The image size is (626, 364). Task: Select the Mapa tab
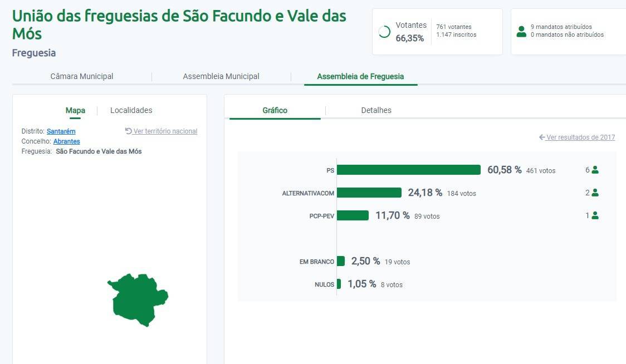[x=75, y=110]
